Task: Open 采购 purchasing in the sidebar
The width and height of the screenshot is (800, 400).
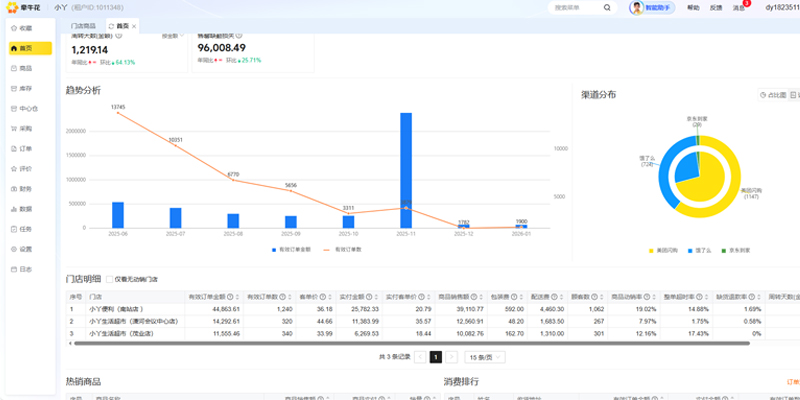Action: [x=25, y=128]
